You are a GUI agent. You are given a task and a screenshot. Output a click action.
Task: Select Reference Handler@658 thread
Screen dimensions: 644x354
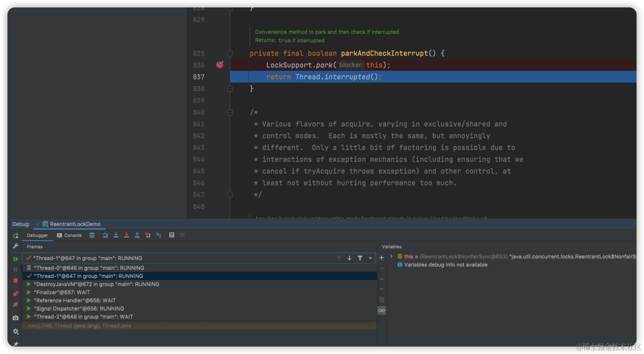click(x=199, y=300)
